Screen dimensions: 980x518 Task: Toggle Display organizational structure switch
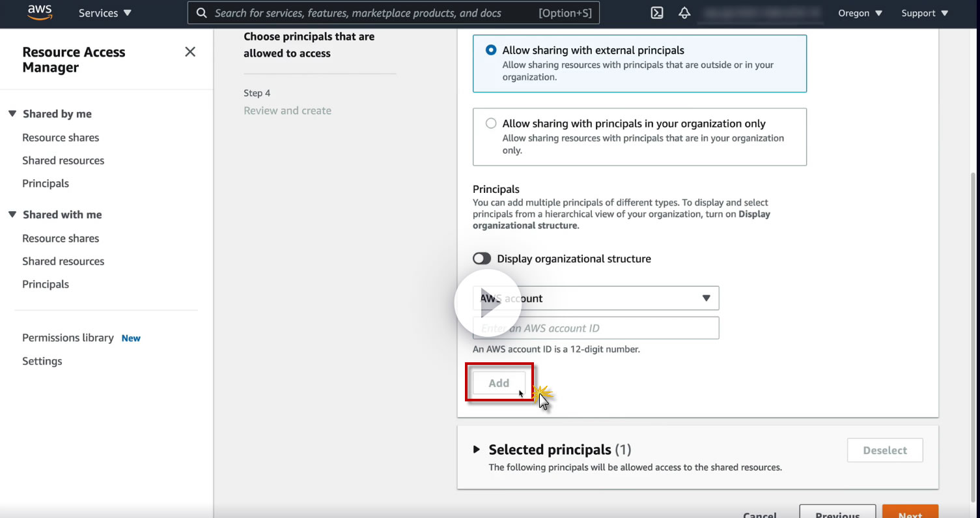click(x=482, y=259)
